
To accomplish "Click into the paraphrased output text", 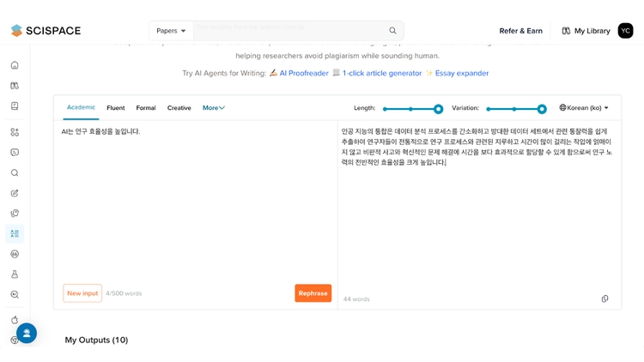I will click(x=477, y=147).
